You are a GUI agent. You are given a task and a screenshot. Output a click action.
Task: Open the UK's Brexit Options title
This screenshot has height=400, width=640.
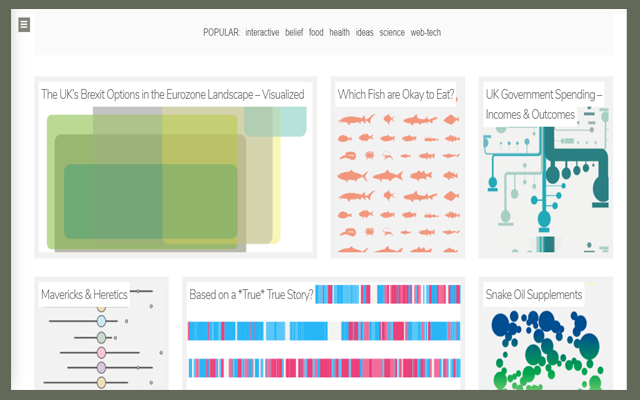(172, 94)
